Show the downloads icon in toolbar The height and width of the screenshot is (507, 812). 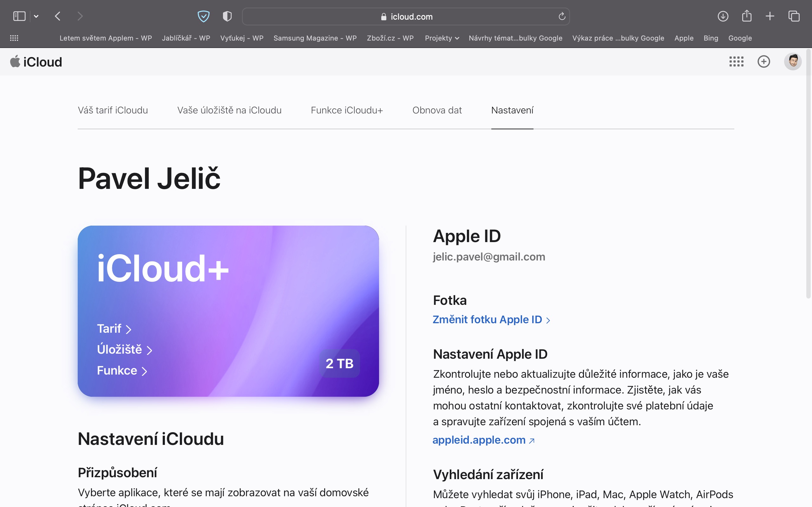(723, 16)
